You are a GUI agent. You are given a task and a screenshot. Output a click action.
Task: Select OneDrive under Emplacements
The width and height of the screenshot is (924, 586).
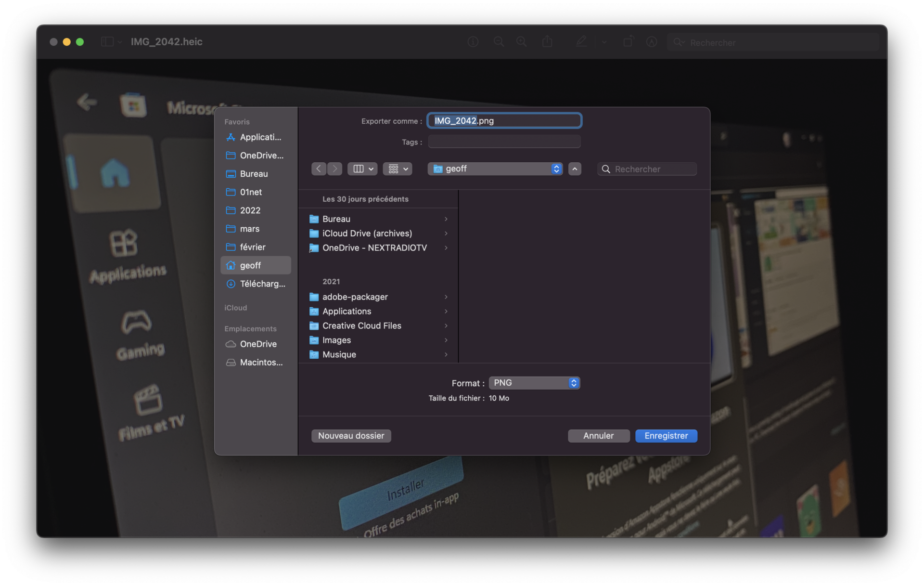[256, 344]
